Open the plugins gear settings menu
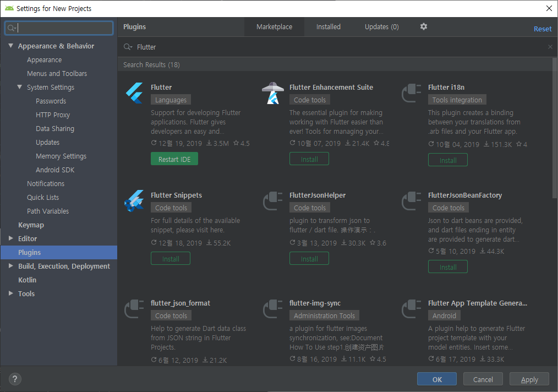 click(x=424, y=26)
